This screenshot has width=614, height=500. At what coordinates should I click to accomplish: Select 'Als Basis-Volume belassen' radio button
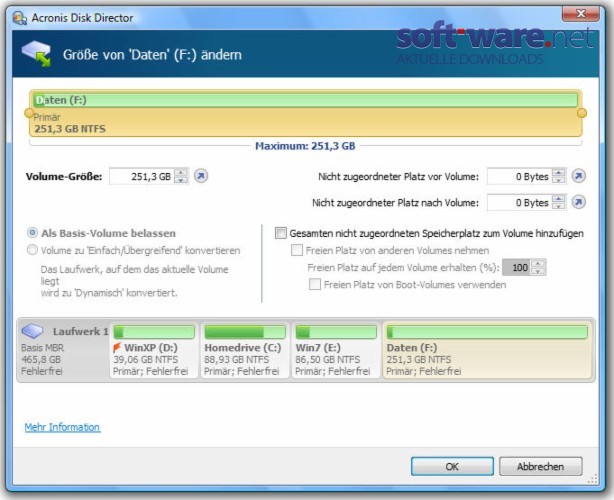click(x=32, y=233)
